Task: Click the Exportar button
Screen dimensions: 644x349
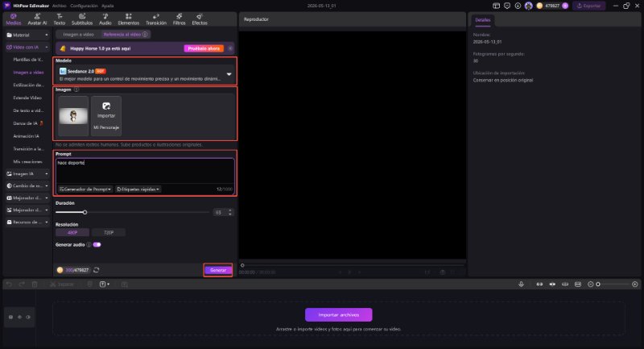Action: (589, 6)
